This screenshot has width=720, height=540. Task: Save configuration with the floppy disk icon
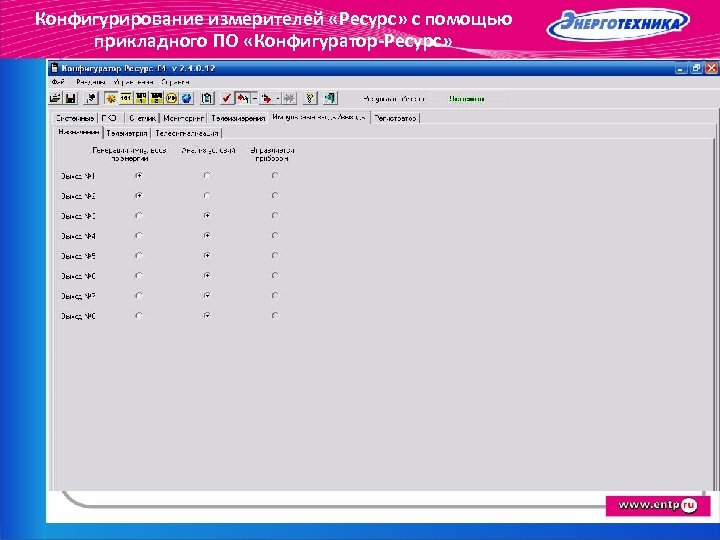pos(70,98)
